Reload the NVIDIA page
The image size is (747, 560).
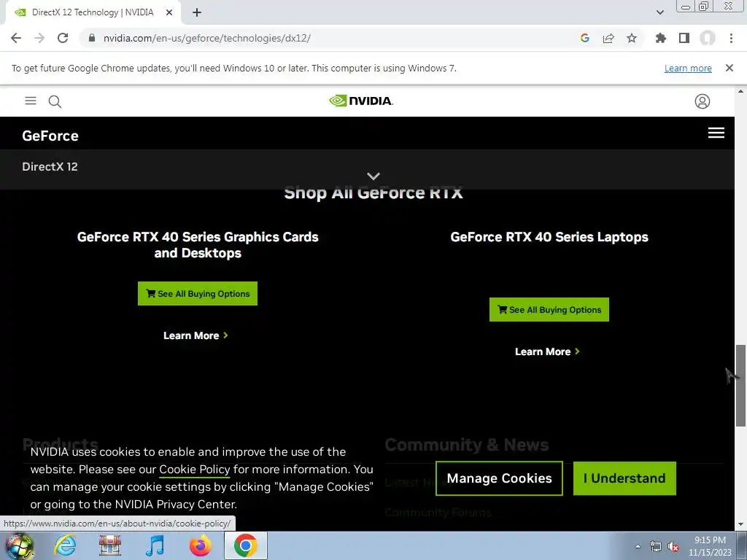63,38
